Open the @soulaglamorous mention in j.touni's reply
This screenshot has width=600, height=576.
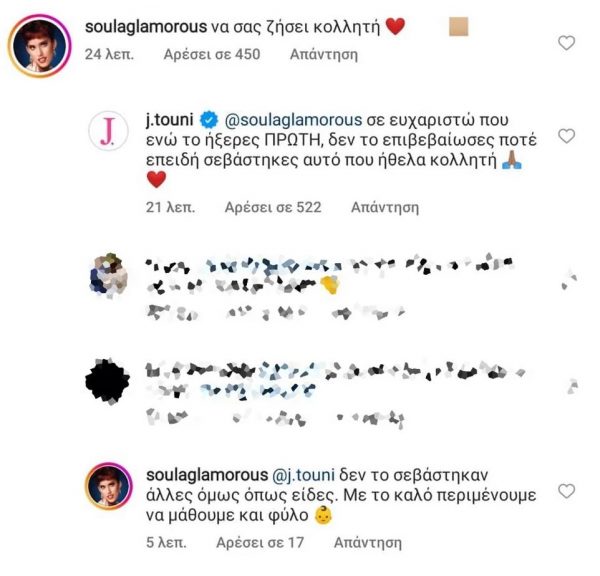pos(293,120)
